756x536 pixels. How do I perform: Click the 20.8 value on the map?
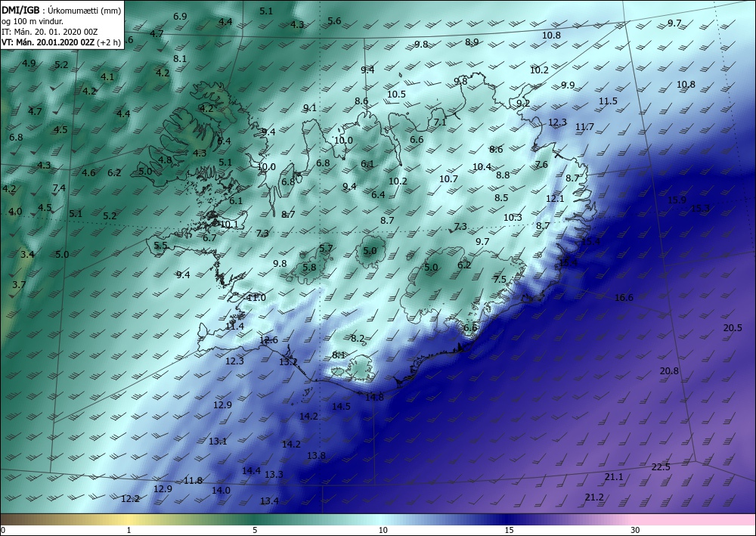pos(669,370)
